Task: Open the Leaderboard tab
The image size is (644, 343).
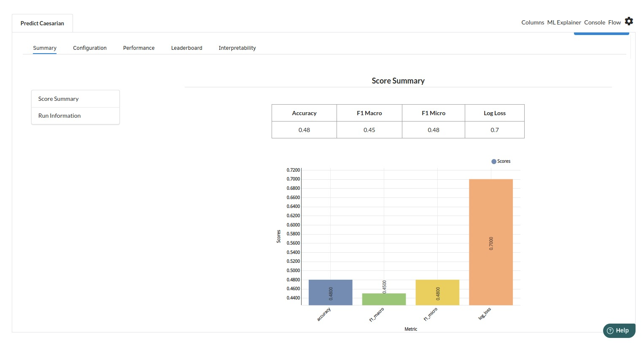Action: (187, 48)
